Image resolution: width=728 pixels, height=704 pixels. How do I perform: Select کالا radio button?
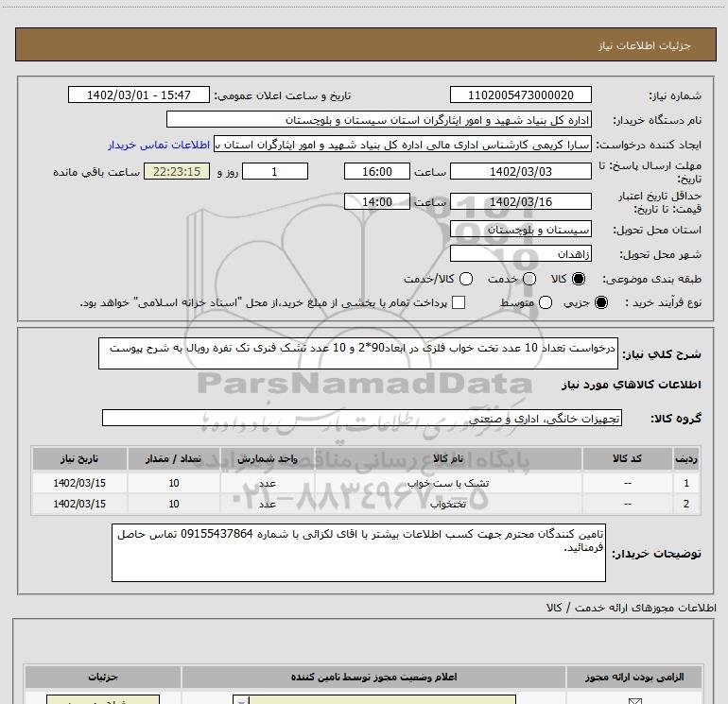(x=579, y=279)
